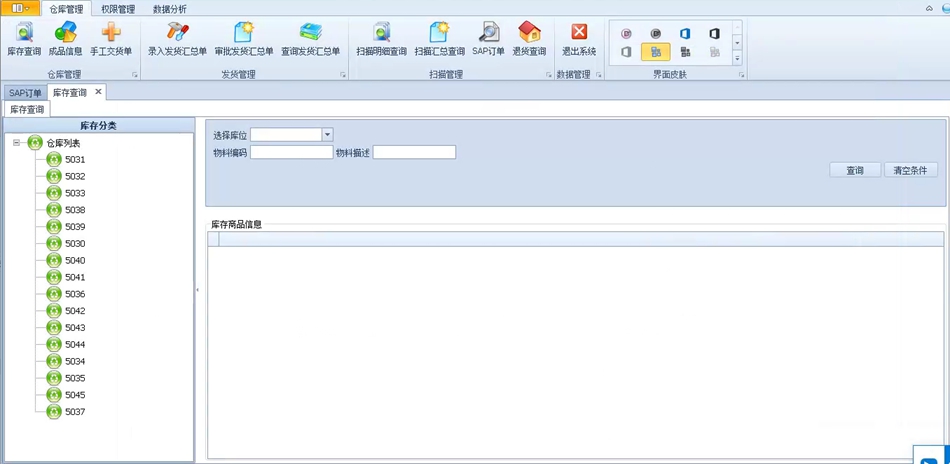Switch to the 权限管理 ribbon tab
The image size is (950, 464).
coord(118,9)
